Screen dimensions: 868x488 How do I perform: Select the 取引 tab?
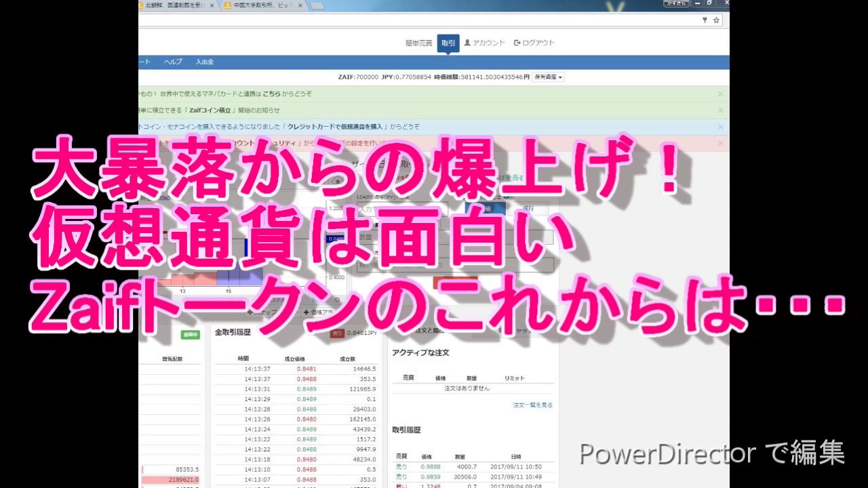(x=448, y=43)
